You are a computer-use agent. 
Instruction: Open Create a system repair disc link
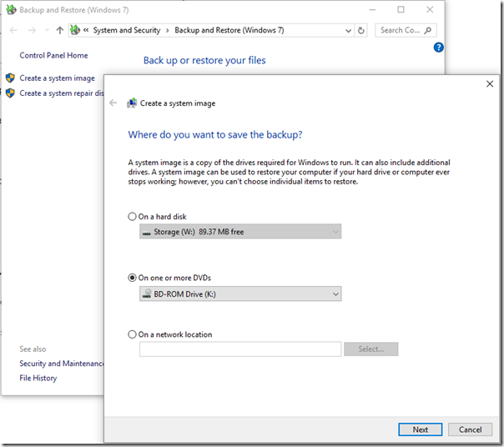tap(62, 93)
